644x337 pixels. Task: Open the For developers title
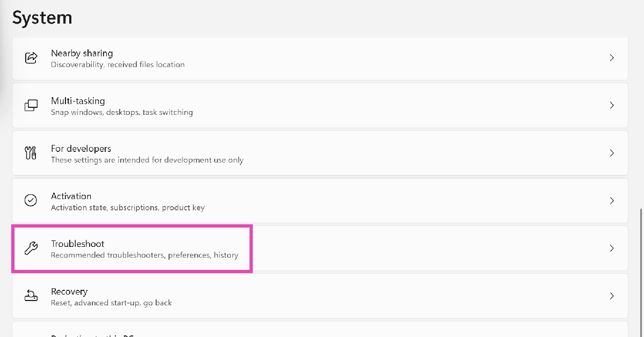pos(81,149)
